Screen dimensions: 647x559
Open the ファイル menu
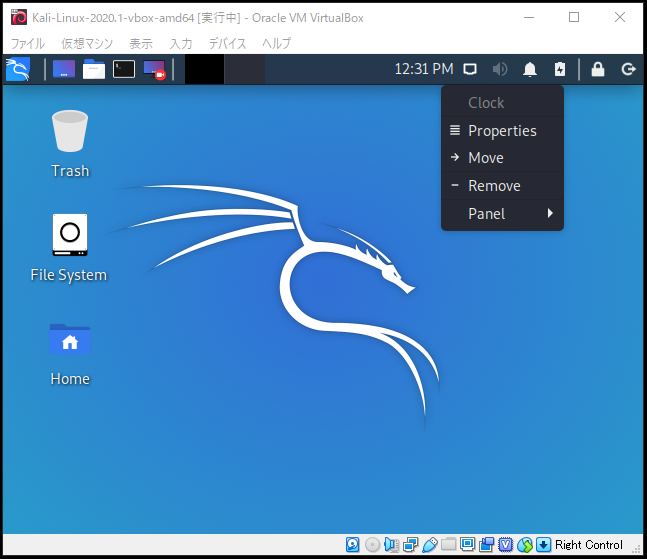(28, 43)
